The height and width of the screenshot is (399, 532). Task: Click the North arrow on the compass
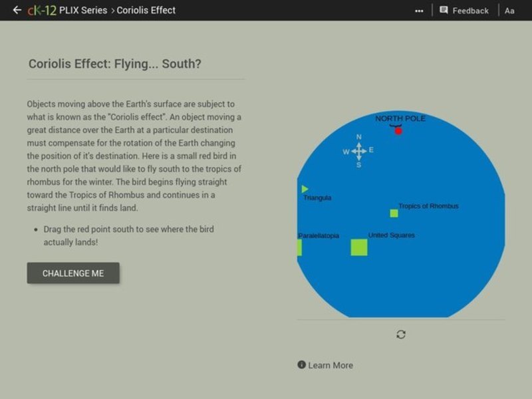(358, 140)
